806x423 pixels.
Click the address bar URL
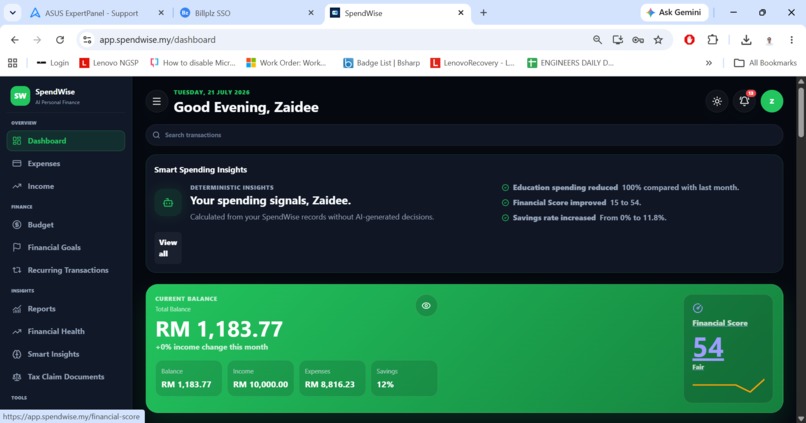(157, 40)
